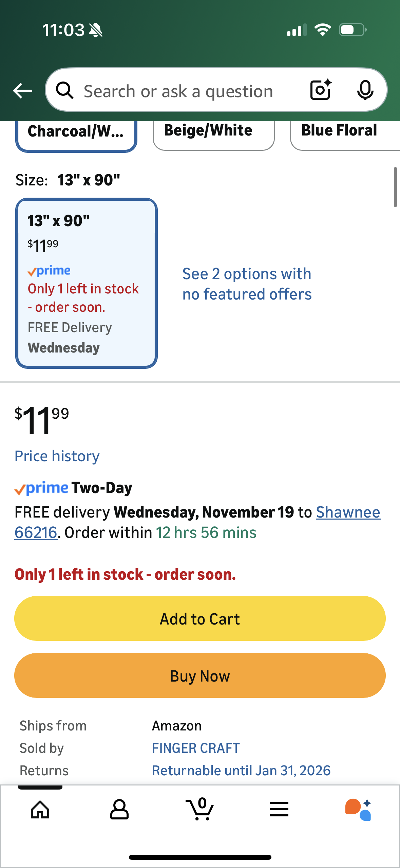Image resolution: width=400 pixels, height=868 pixels.
Task: Go to Home tab icon
Action: pos(40,810)
